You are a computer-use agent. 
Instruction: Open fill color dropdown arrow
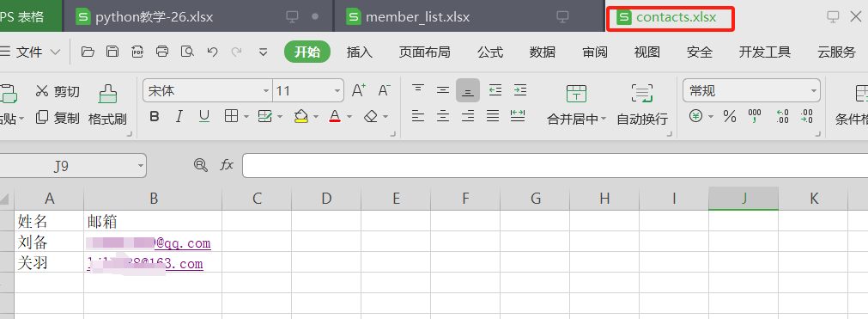pyautogui.click(x=316, y=116)
